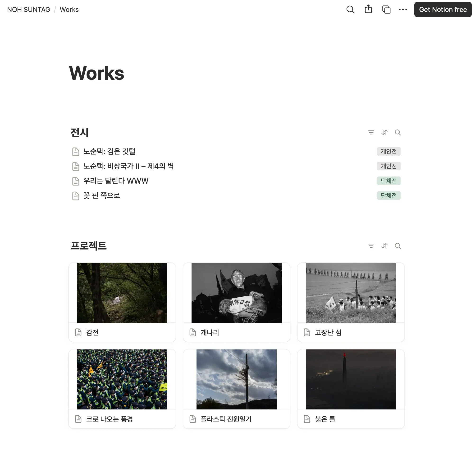
Task: Open filter for 프로젝트 gallery
Action: click(x=371, y=246)
